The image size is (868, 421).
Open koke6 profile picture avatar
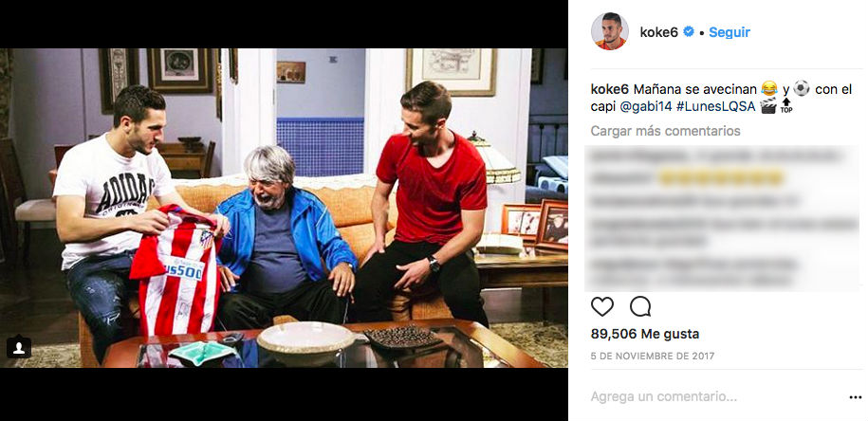point(609,31)
